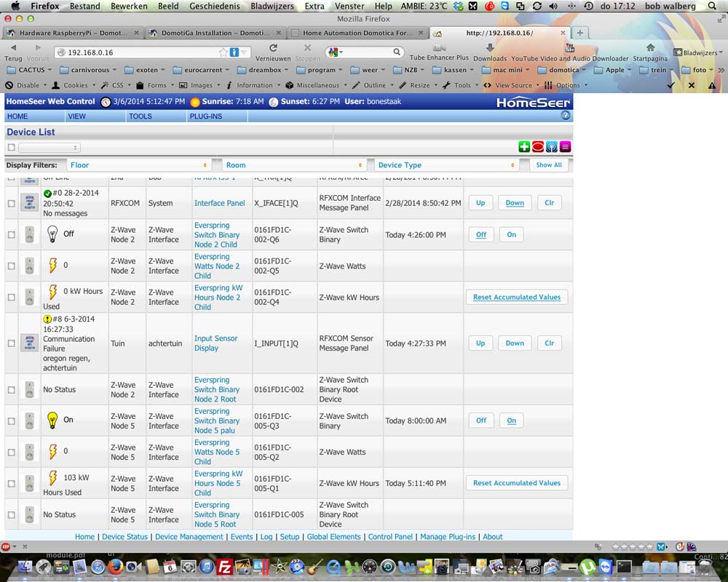Click the address bar showing 192.168.0.16
This screenshot has height=582, width=728.
(144, 52)
